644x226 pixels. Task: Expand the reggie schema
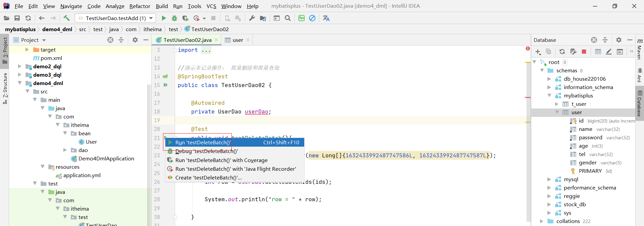click(x=549, y=196)
